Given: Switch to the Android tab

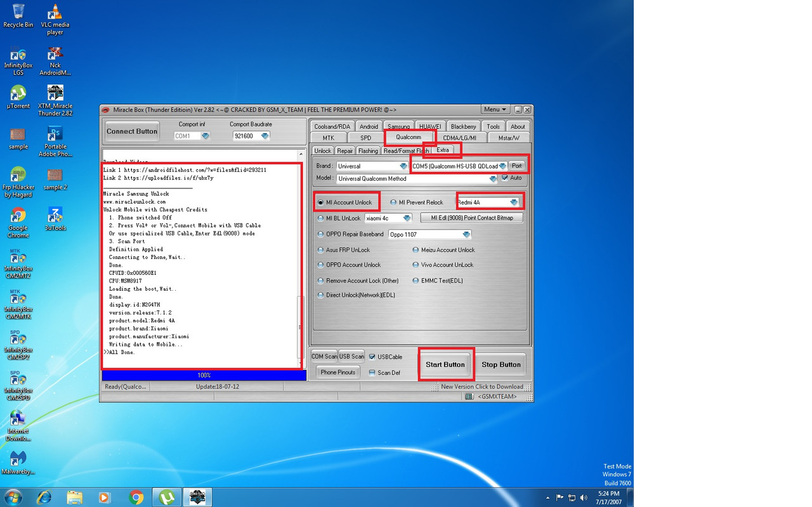Looking at the screenshot, I should tap(369, 126).
